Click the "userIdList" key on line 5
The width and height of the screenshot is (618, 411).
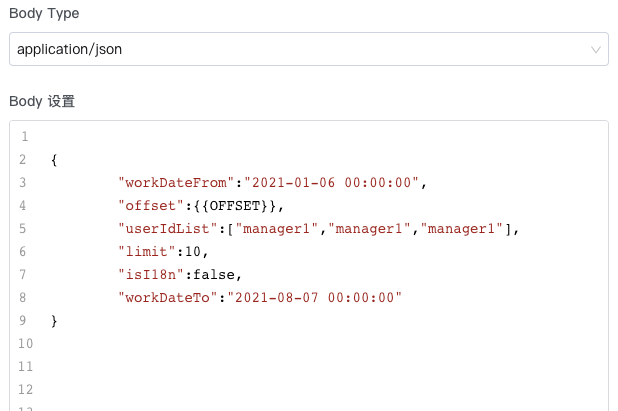[161, 229]
